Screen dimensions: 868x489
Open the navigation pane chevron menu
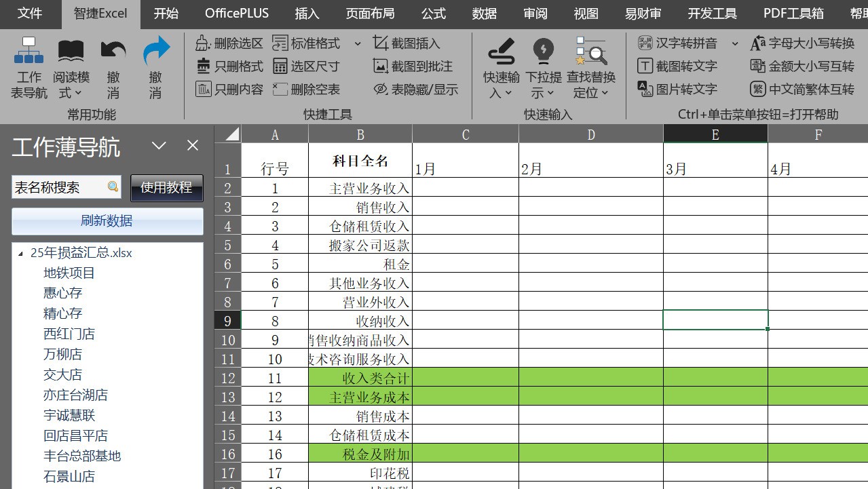159,146
